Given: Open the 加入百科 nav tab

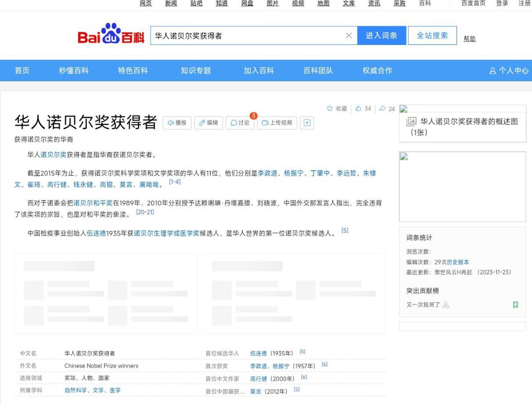Looking at the screenshot, I should [259, 71].
